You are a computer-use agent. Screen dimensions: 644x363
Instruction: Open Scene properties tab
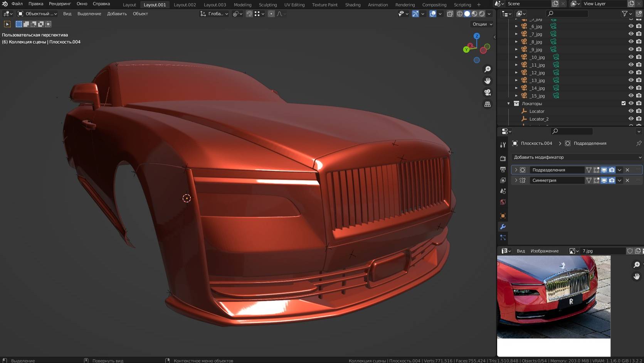pyautogui.click(x=503, y=191)
